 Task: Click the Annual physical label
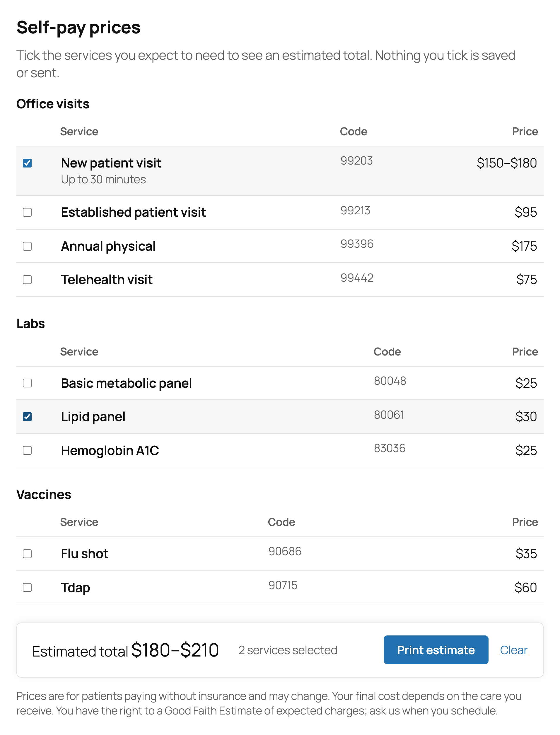108,246
